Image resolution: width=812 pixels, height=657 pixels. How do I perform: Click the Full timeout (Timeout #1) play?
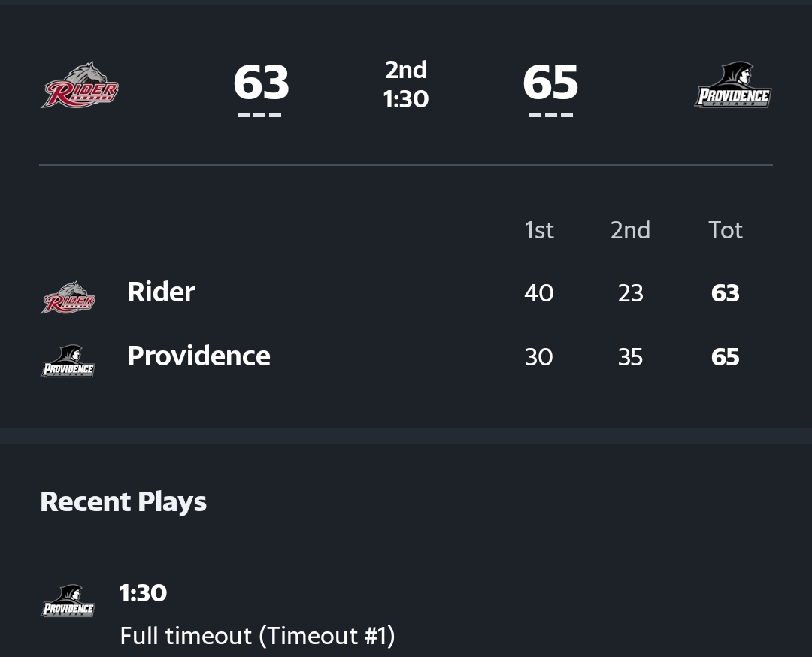pos(257,636)
